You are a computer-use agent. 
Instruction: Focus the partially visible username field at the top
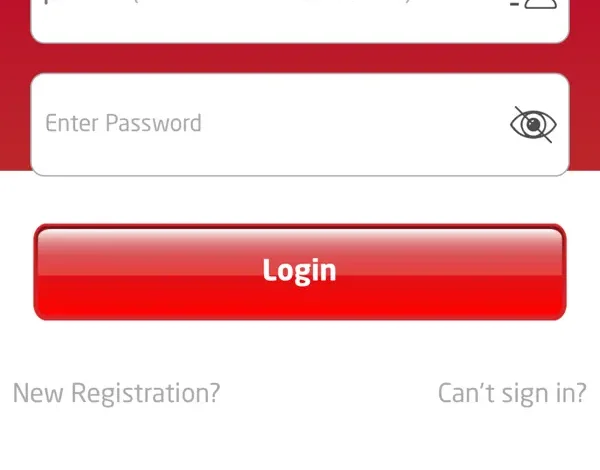click(x=300, y=21)
